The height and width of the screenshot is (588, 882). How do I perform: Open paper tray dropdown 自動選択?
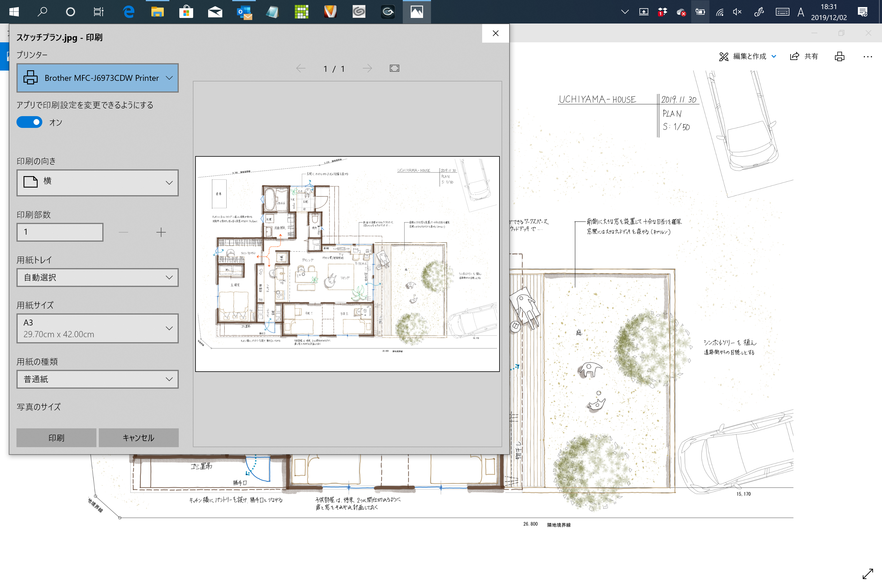pos(98,278)
